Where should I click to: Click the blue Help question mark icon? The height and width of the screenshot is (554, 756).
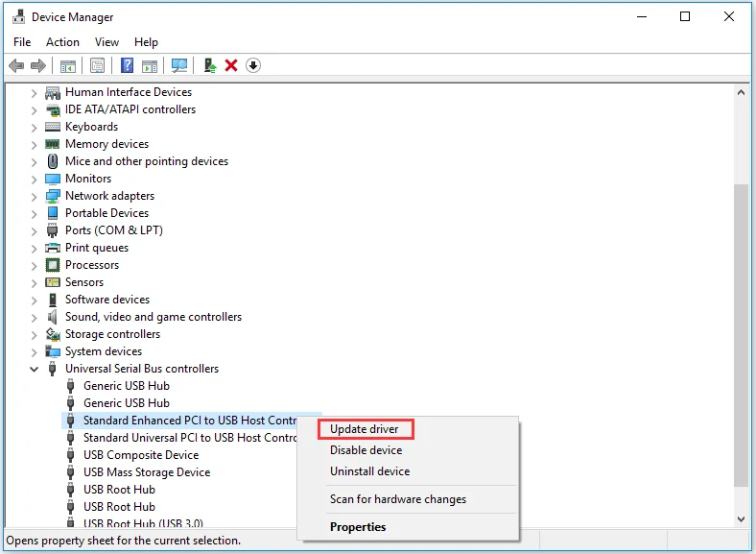point(127,65)
